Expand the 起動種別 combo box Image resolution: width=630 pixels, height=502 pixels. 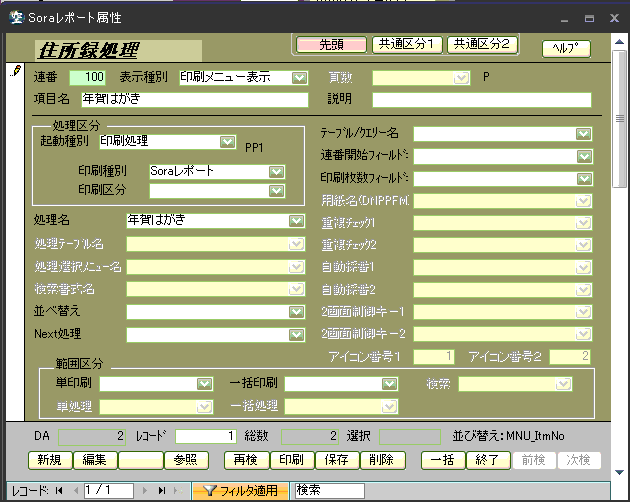pyautogui.click(x=228, y=142)
